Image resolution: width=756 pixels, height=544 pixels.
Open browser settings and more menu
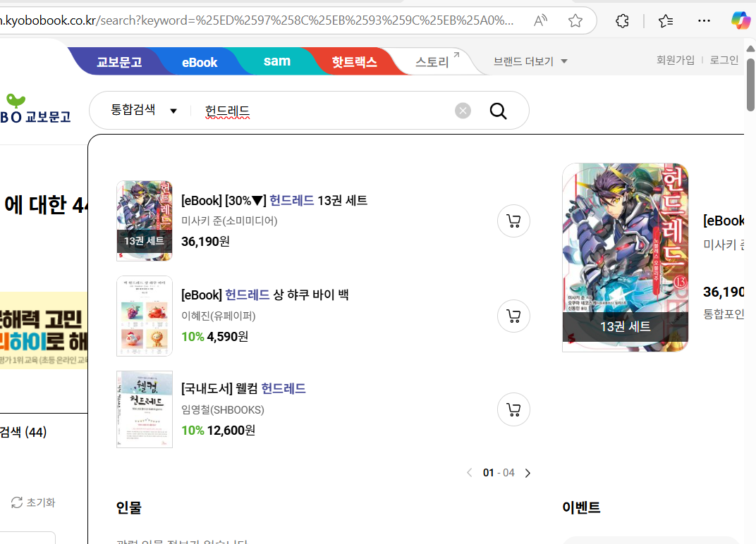pyautogui.click(x=704, y=20)
